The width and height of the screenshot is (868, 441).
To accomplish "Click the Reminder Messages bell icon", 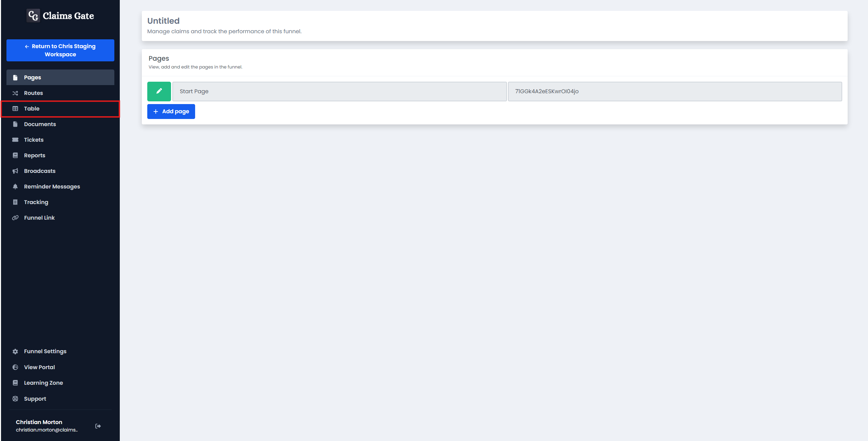I will [x=15, y=186].
